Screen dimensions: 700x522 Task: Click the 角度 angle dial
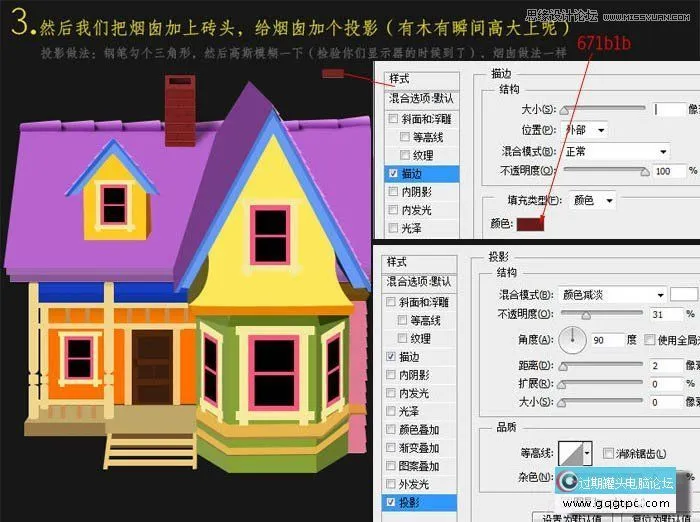point(572,340)
